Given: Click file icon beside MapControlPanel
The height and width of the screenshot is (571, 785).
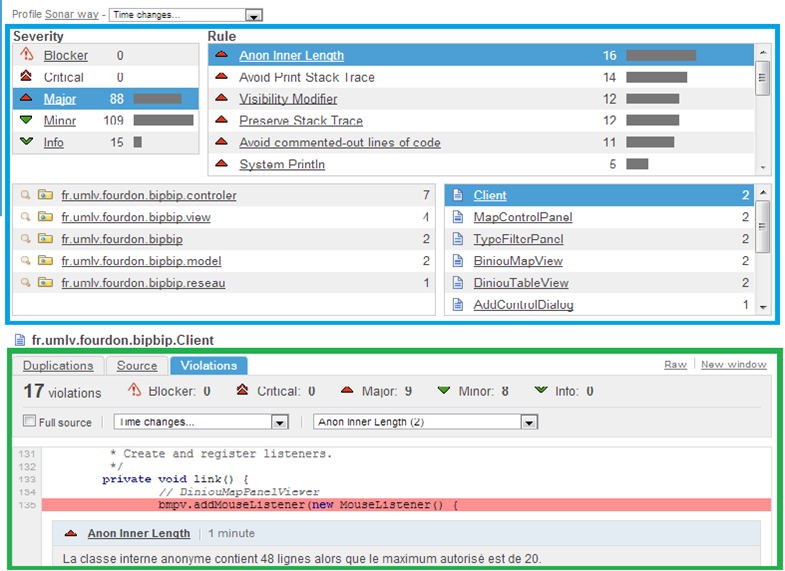Looking at the screenshot, I should (456, 218).
